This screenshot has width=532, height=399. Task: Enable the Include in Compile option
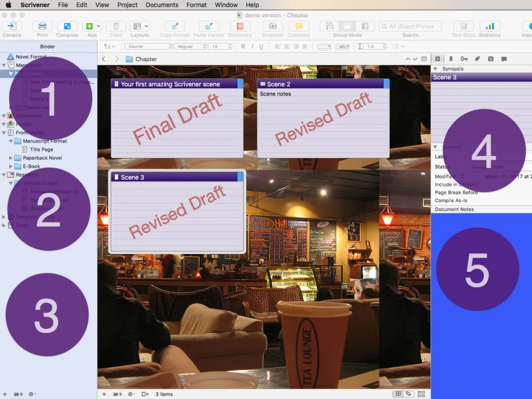point(457,184)
